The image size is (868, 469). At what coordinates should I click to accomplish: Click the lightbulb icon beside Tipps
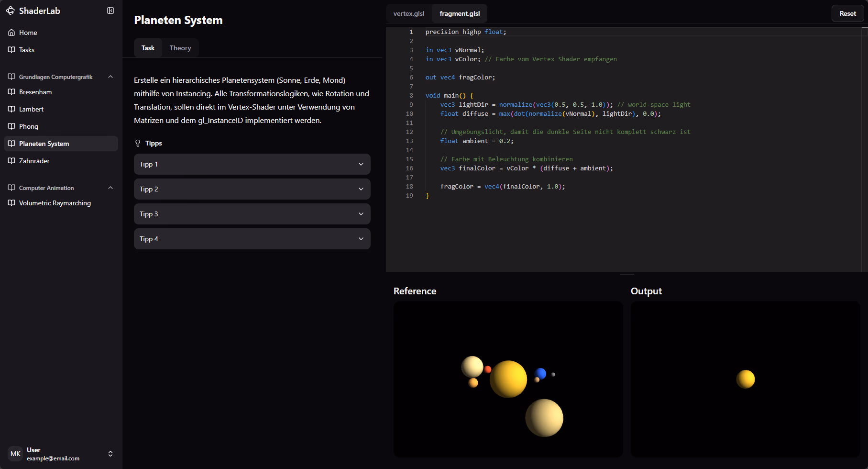[x=138, y=143]
